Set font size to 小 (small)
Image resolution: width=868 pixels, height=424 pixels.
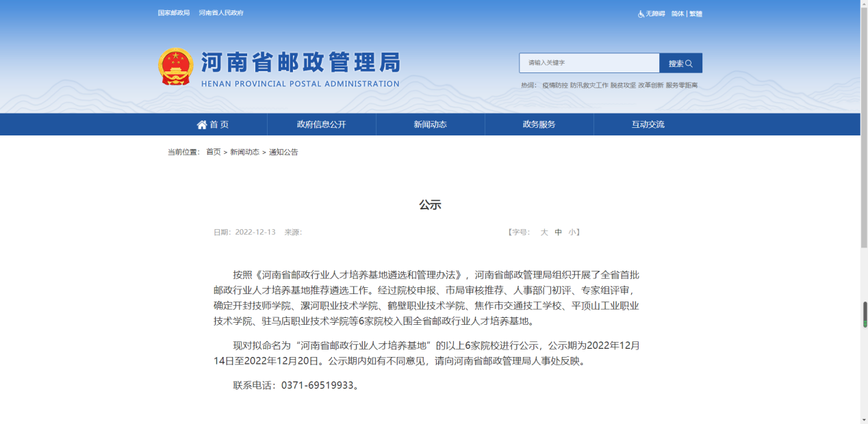tap(572, 233)
